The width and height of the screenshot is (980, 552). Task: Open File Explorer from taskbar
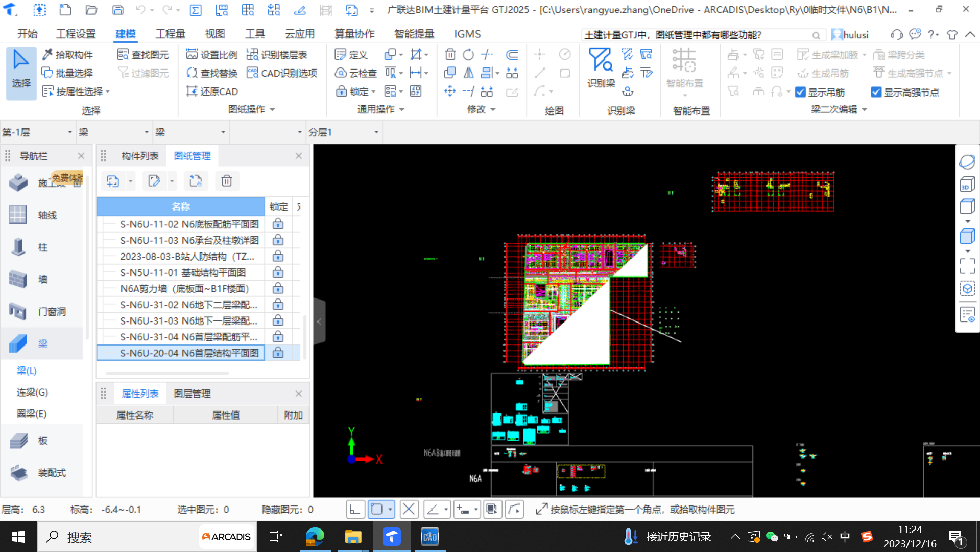coord(353,537)
